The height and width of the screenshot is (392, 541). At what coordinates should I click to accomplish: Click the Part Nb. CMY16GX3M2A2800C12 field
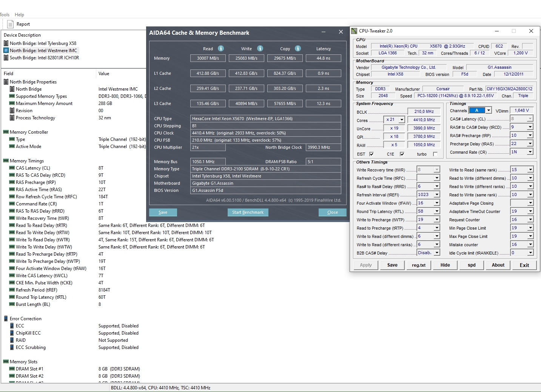tap(509, 89)
